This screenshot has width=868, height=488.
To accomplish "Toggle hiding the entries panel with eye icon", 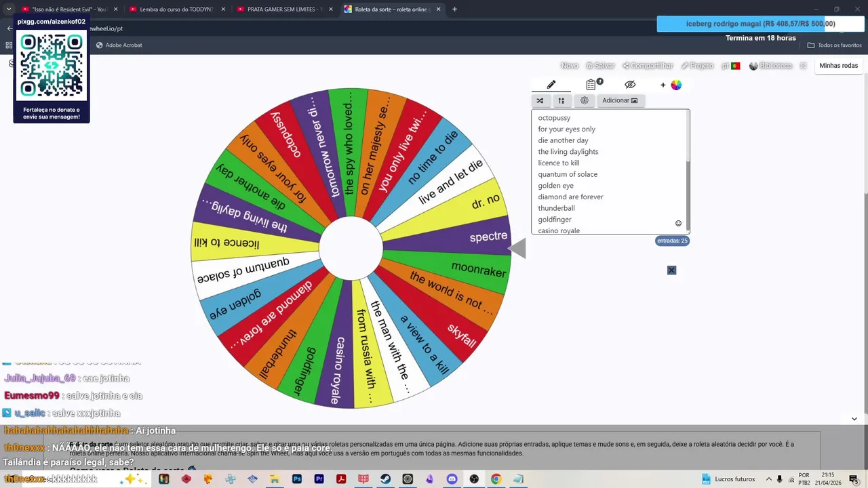I will point(630,85).
